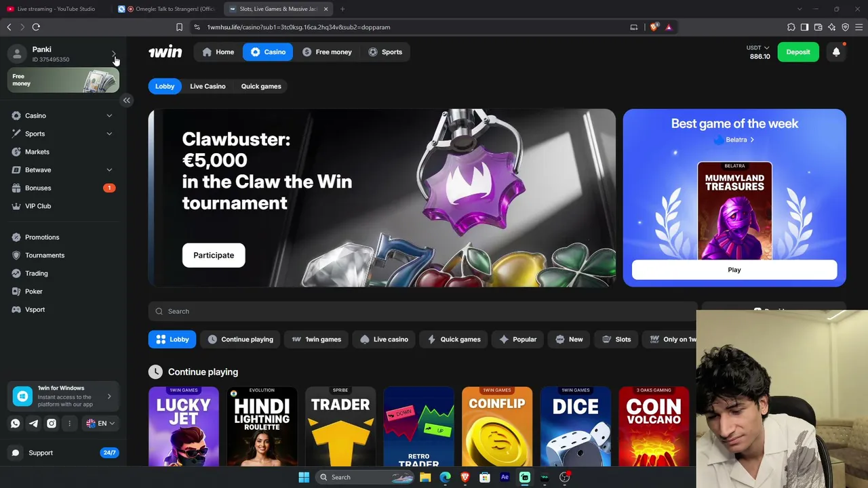
Task: Click the Brave Shields icon in address bar
Action: click(654, 27)
